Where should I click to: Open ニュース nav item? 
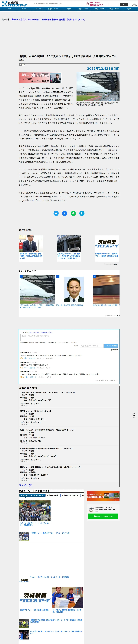pyautogui.click(x=24, y=9)
